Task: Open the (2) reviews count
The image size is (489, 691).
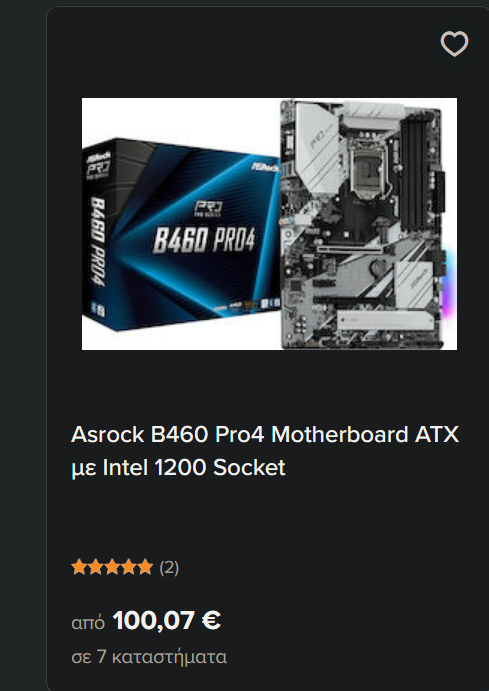Action: [x=169, y=568]
